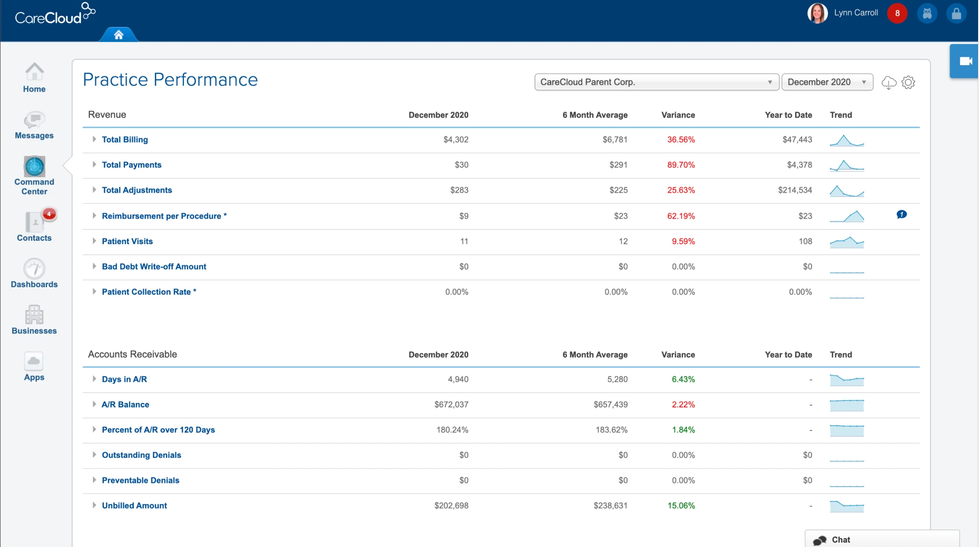Click the video camera side button
The width and height of the screenshot is (980, 547).
pos(965,61)
